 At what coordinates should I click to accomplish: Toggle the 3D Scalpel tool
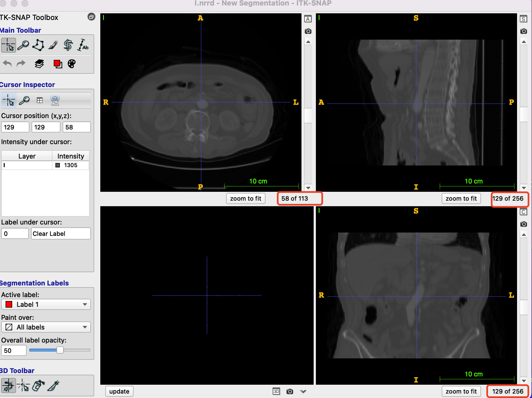(53, 386)
